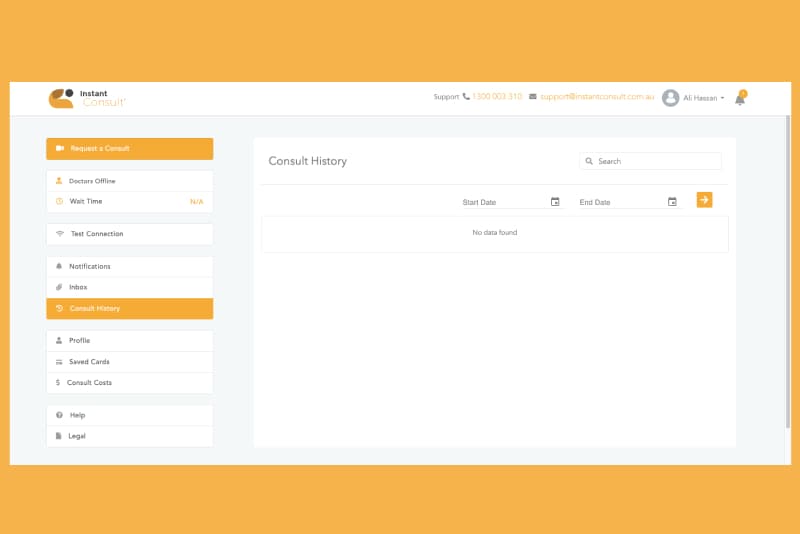The width and height of the screenshot is (800, 534).
Task: Open Consult Costs
Action: point(130,383)
